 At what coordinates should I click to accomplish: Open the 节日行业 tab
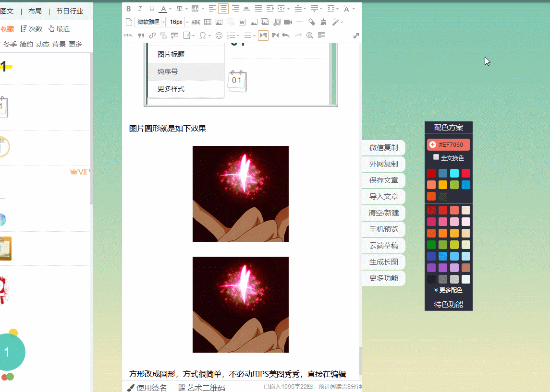[x=70, y=11]
